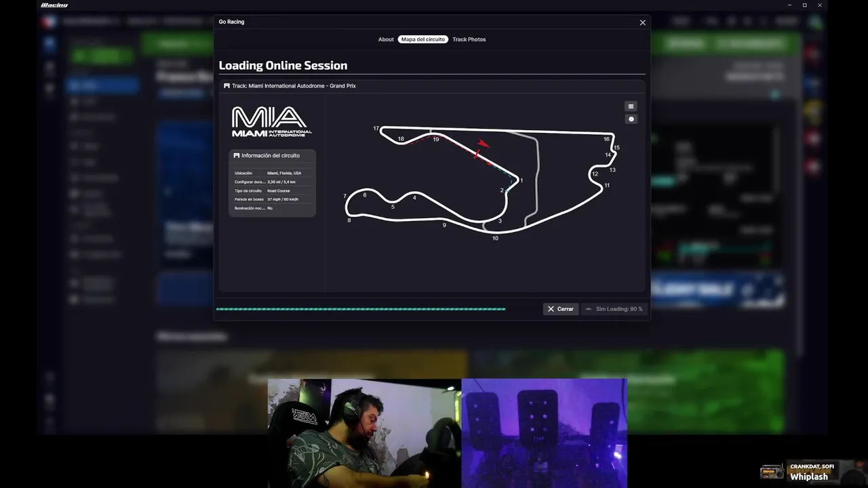Click turn number 17 on the map
The image size is (868, 488).
pyautogui.click(x=376, y=129)
